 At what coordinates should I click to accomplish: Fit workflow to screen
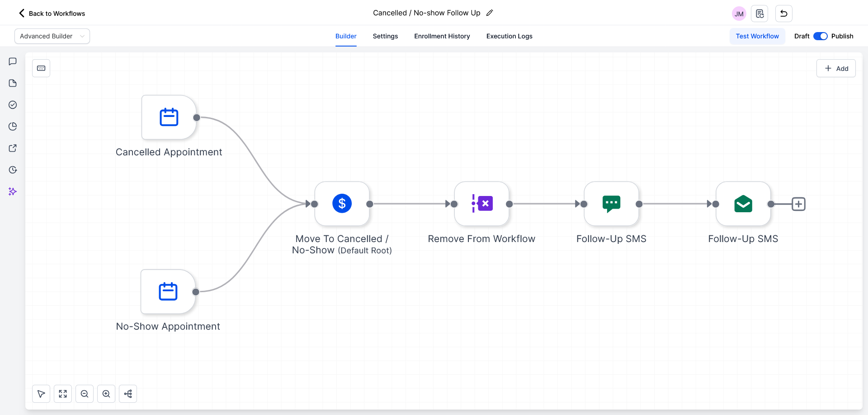tap(63, 394)
